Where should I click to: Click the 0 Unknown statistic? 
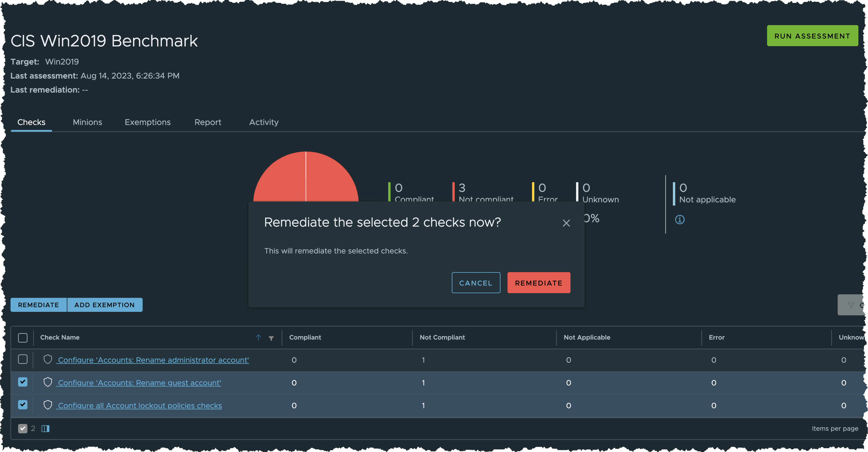[597, 193]
